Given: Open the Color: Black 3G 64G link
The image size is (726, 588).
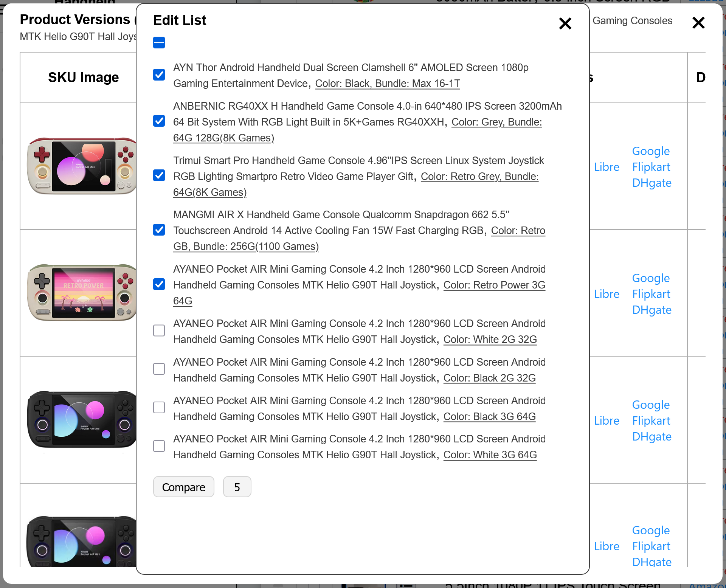Looking at the screenshot, I should (490, 417).
